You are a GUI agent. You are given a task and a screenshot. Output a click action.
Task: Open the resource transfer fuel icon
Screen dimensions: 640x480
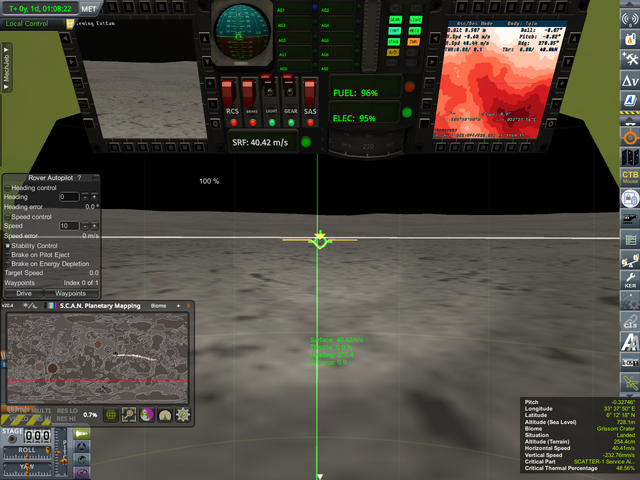click(630, 39)
